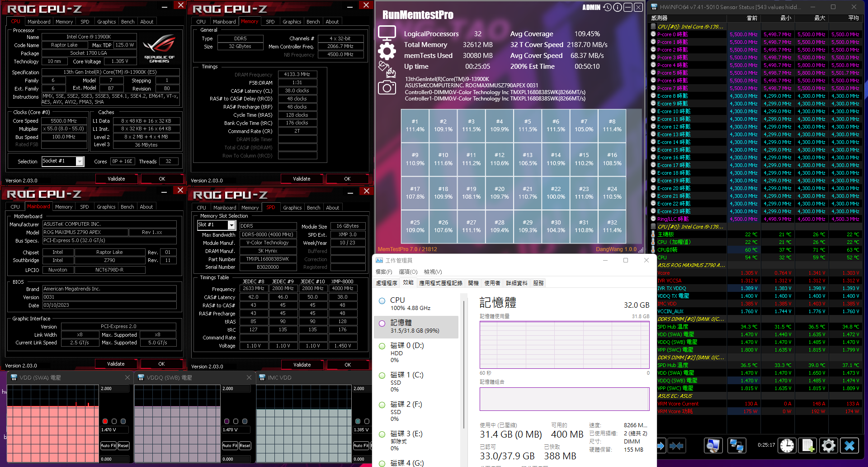
Task: Click VDD (SWA) graph window title icon
Action: [x=14, y=377]
